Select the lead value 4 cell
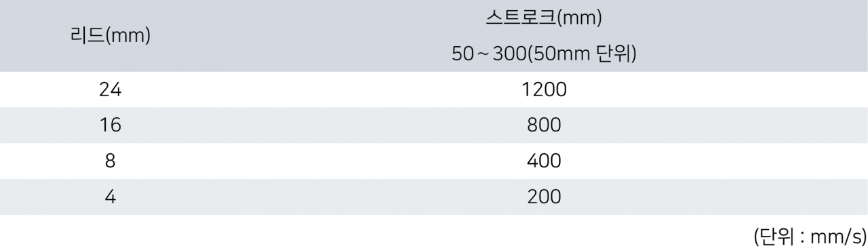This screenshot has width=868, height=248. [110, 197]
